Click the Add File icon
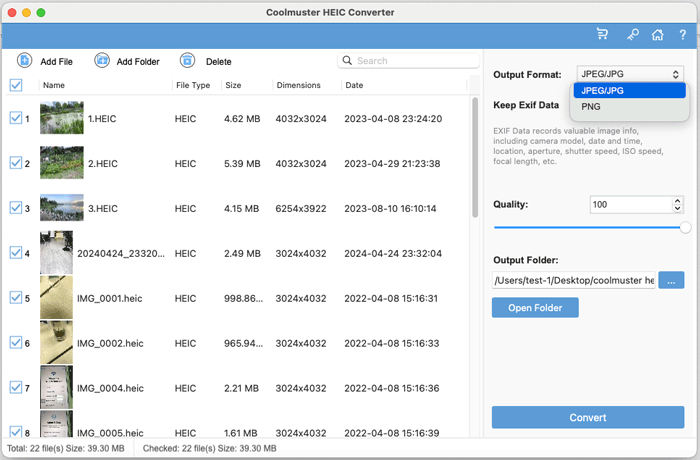 pyautogui.click(x=25, y=60)
